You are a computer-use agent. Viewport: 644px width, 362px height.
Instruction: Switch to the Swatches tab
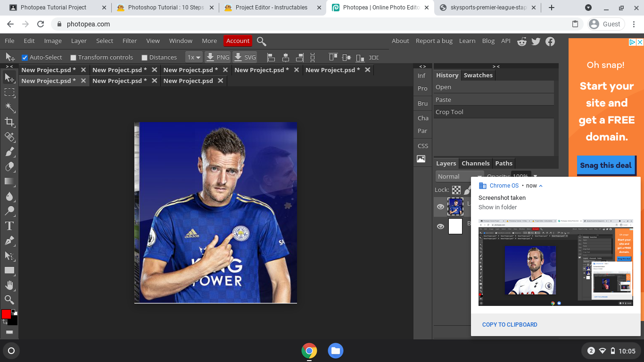tap(478, 75)
